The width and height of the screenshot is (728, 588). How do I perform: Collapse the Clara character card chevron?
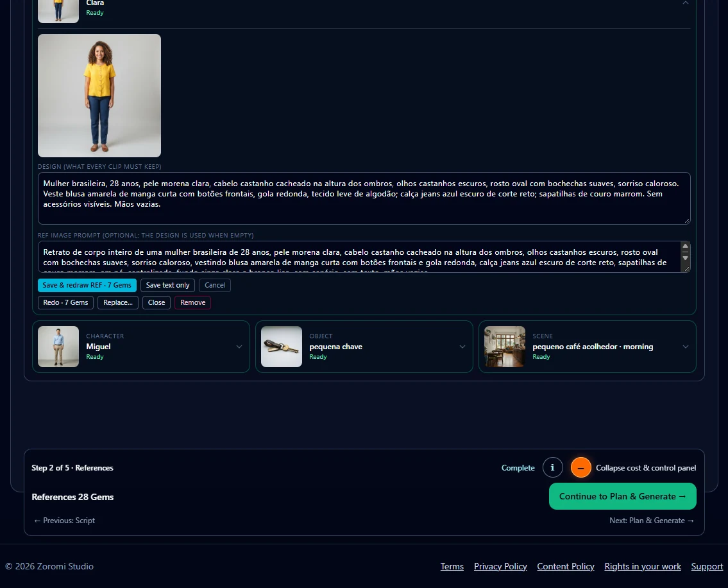point(685,3)
